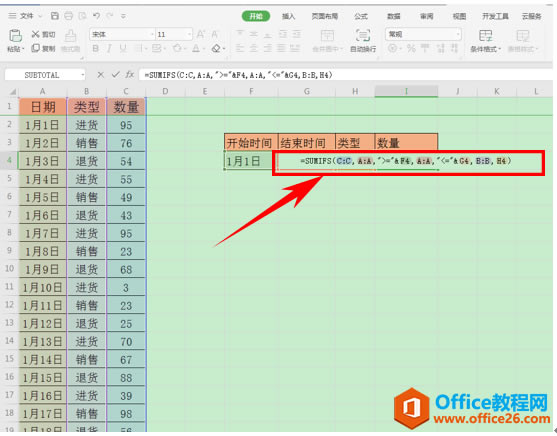Screen dimensions: 557x436
Task: Switch to the 数据 ribbon tab
Action: pos(394,16)
